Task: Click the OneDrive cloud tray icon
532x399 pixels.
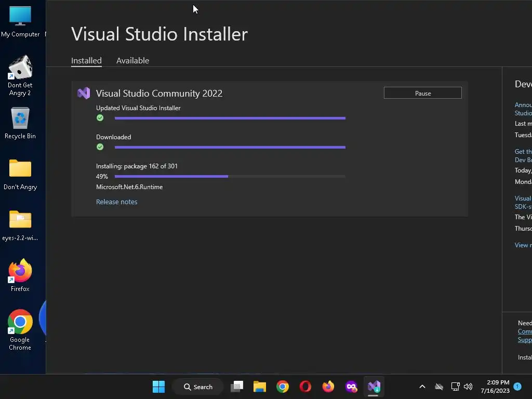Action: [x=438, y=387]
